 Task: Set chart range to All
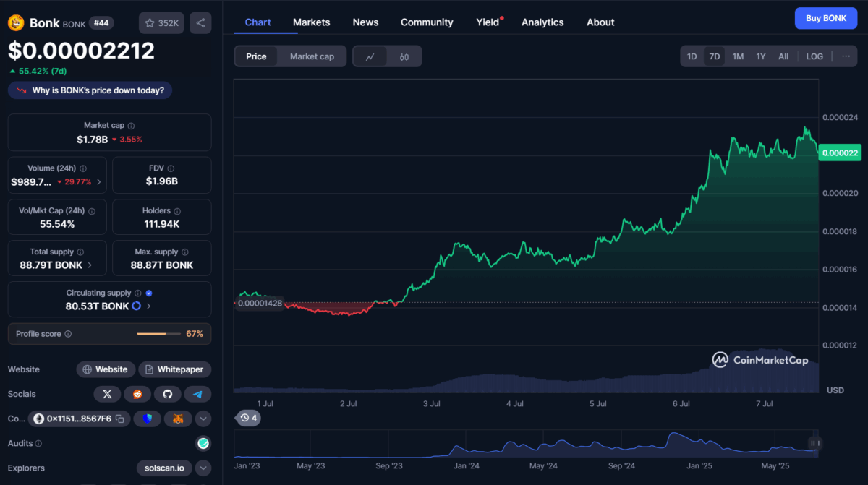click(x=783, y=56)
